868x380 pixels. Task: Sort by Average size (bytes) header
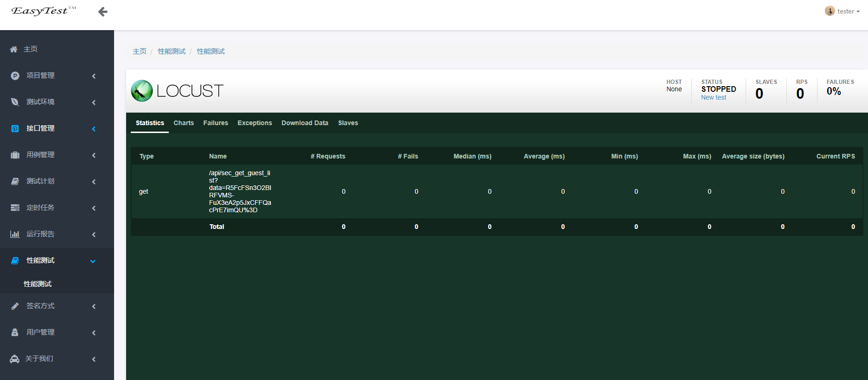point(753,156)
